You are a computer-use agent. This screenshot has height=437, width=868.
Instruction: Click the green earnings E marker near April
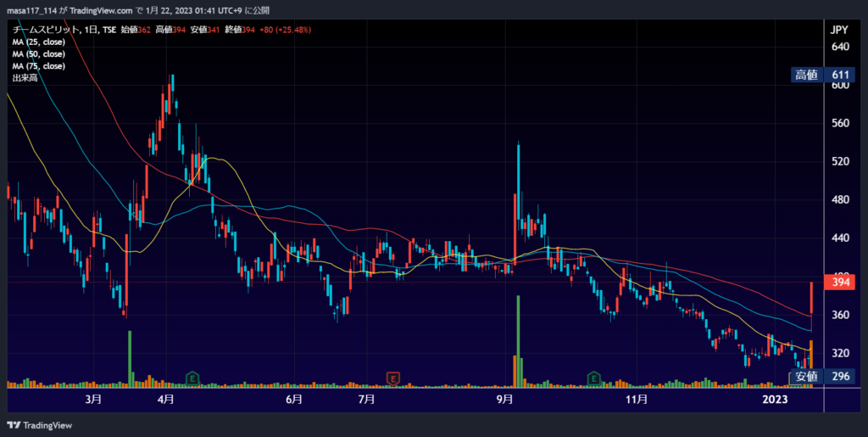(192, 378)
